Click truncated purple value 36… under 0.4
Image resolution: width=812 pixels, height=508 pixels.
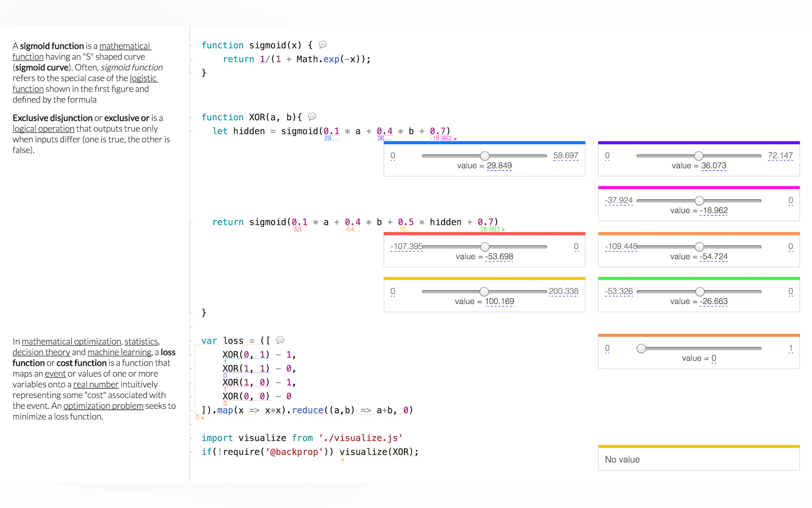(x=384, y=139)
